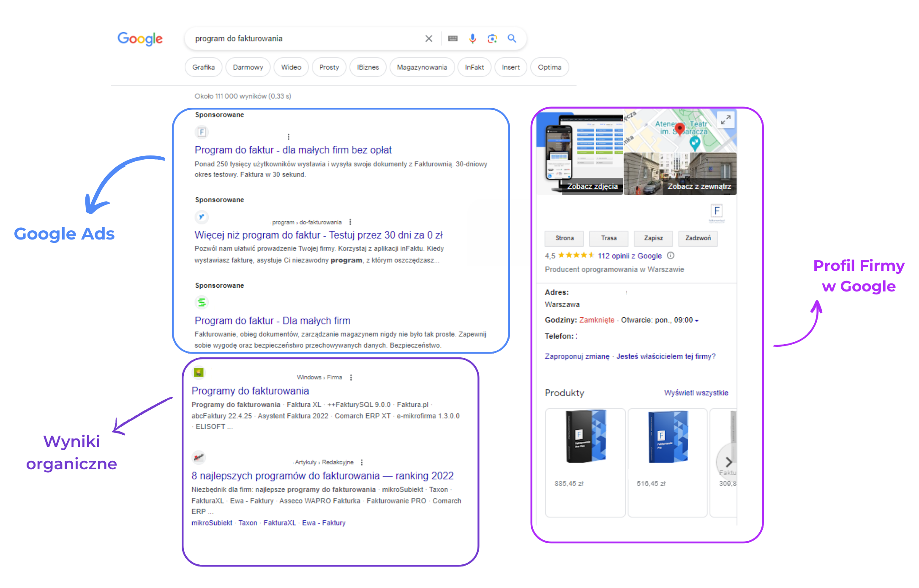The height and width of the screenshot is (588, 919).
Task: Select the Grafika filter chip
Action: point(203,67)
